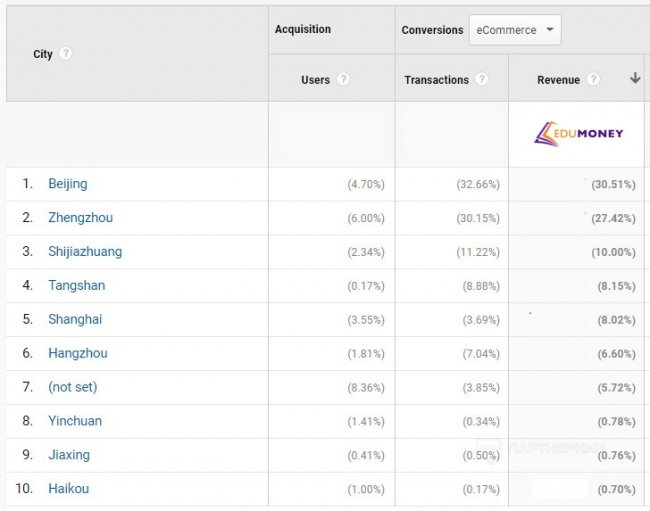Viewport: 650px width, 511px height.
Task: Select the Shijiazhuang city link
Action: (85, 252)
